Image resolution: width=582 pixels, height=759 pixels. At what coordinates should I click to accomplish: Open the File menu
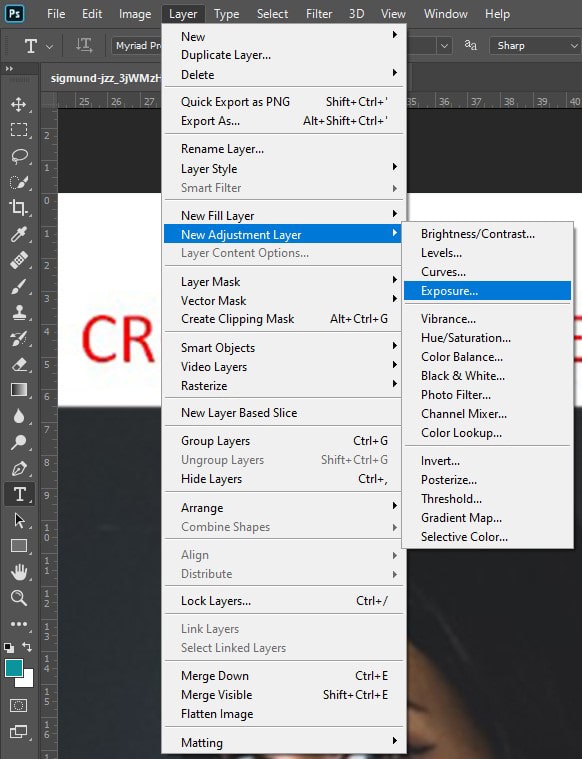point(56,14)
